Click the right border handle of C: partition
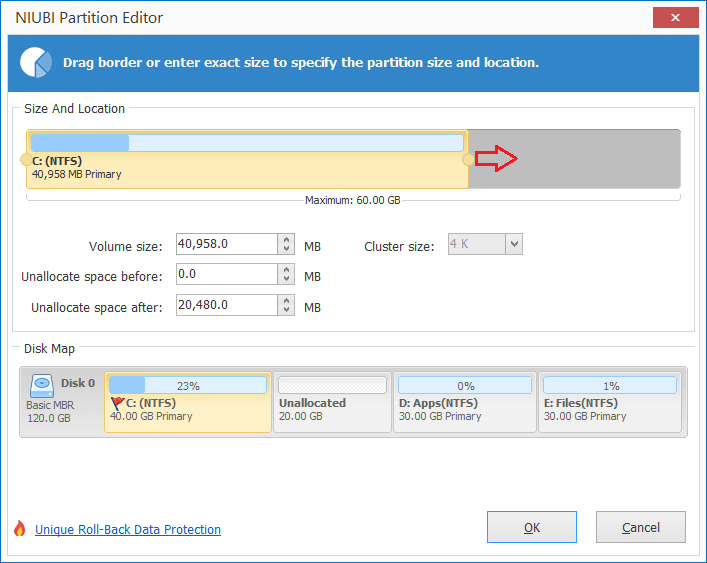707x563 pixels. click(468, 159)
